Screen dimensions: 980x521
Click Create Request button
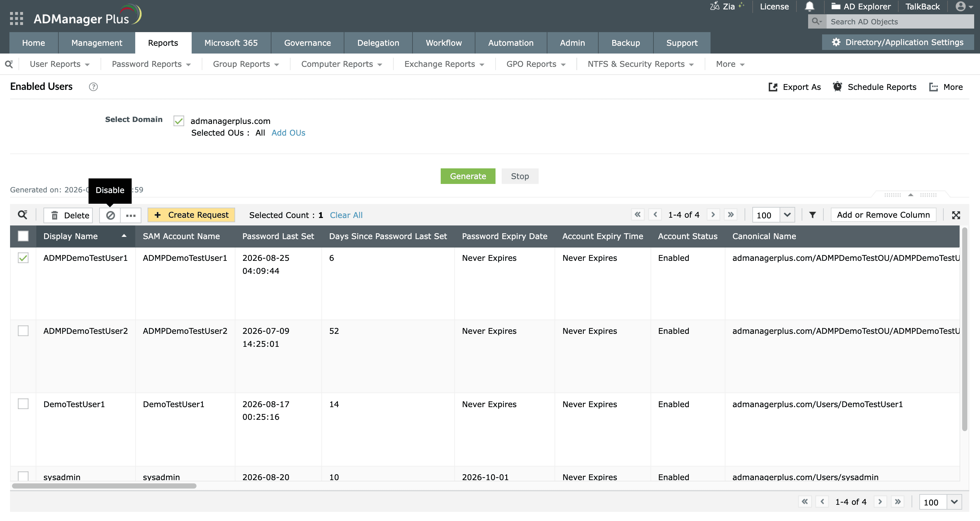point(191,215)
